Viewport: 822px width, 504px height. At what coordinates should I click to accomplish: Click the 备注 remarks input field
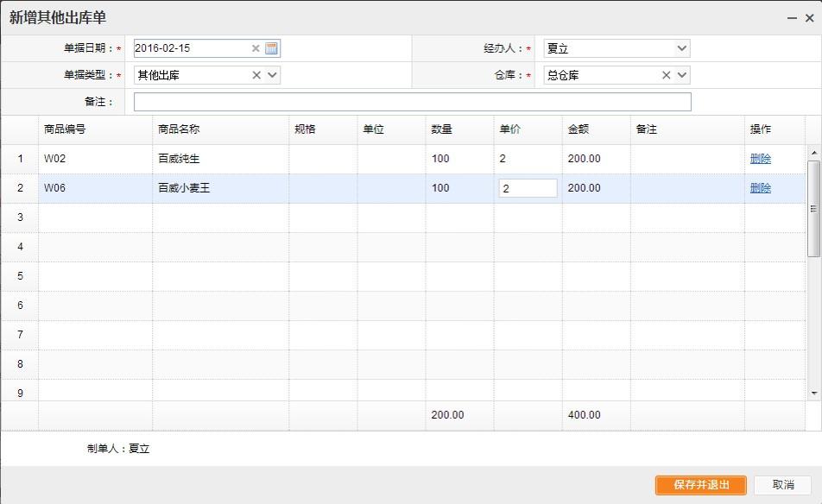(412, 102)
